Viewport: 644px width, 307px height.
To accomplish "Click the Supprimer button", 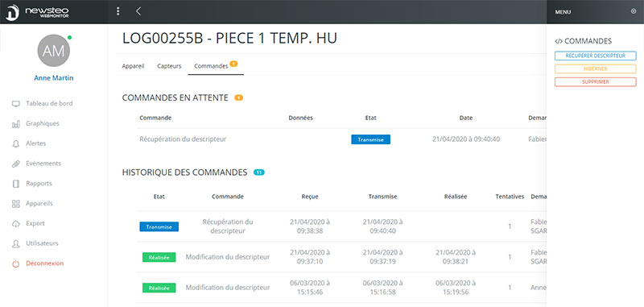I will tap(595, 81).
